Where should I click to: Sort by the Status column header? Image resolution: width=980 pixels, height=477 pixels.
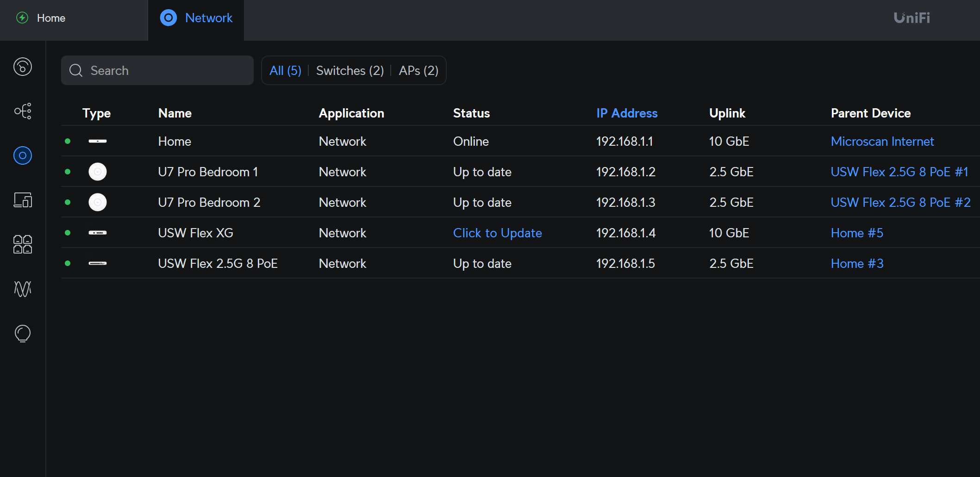(x=471, y=113)
